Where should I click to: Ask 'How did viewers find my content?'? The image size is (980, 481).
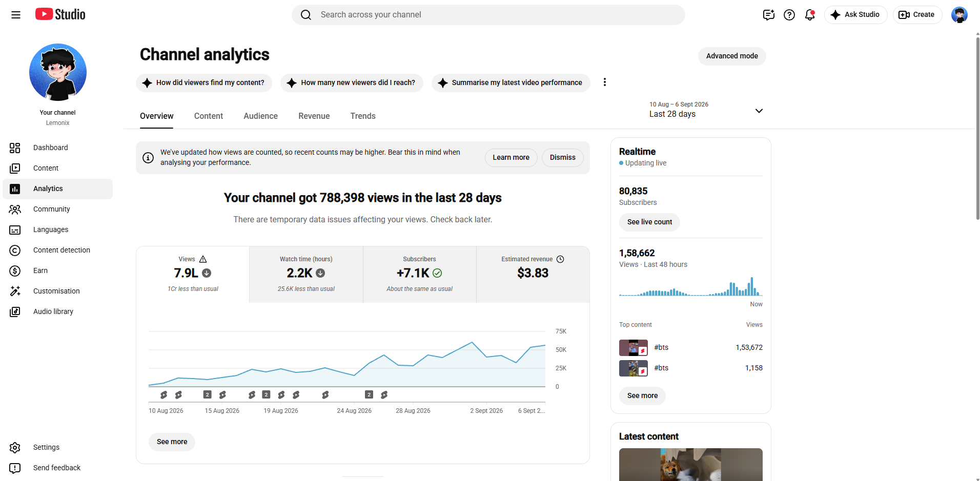204,82
